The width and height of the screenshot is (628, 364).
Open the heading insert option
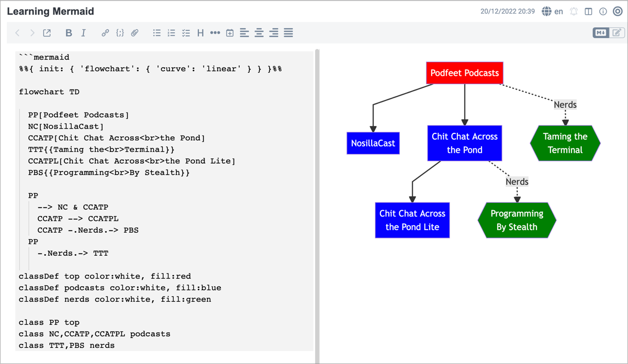click(x=200, y=33)
